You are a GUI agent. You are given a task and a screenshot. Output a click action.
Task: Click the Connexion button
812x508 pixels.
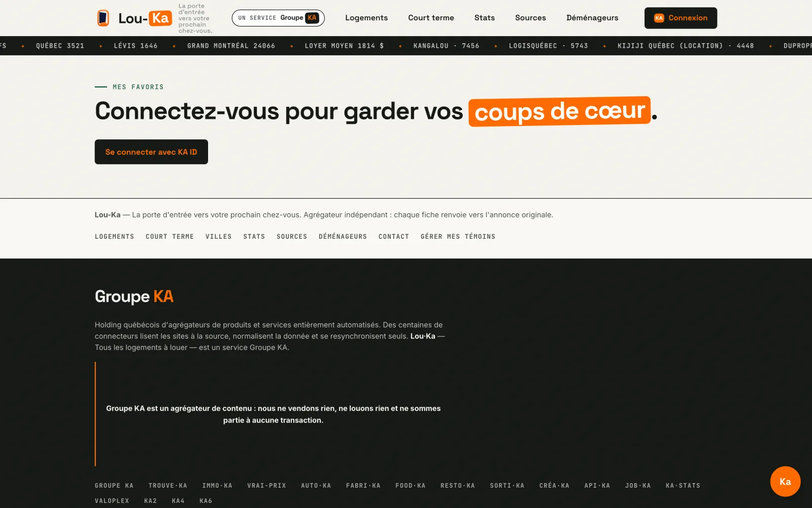pyautogui.click(x=681, y=18)
